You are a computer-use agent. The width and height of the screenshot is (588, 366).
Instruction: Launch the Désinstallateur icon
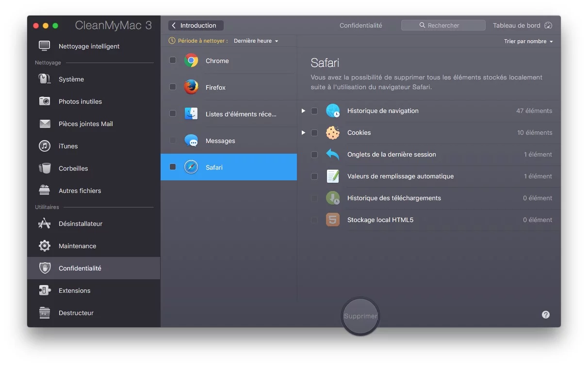[x=45, y=223]
